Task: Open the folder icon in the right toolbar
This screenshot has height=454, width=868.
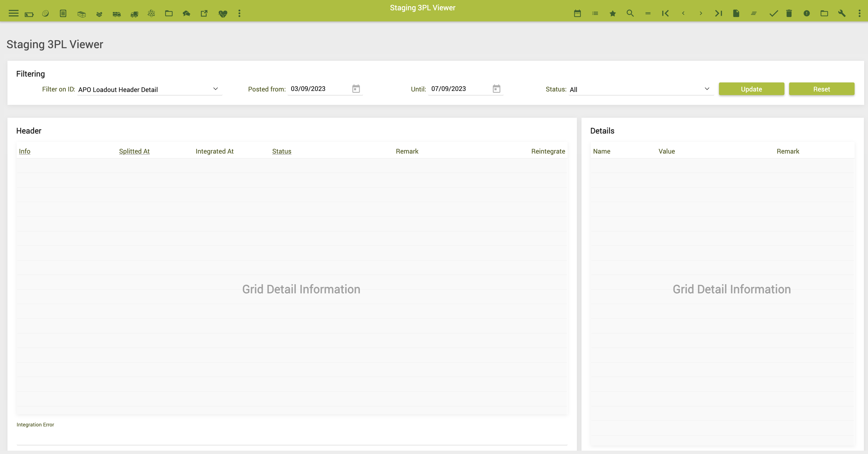Action: pos(824,13)
